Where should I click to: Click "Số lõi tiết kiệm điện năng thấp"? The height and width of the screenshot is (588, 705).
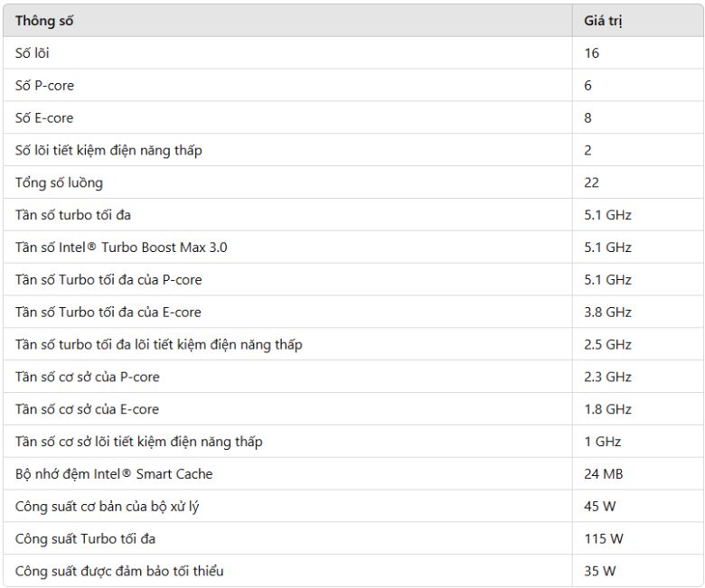pos(108,150)
